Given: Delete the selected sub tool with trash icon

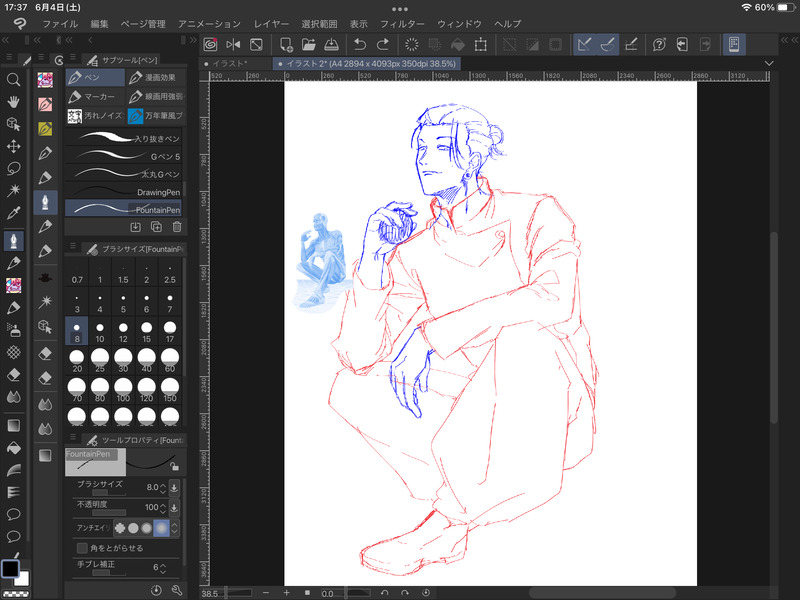Looking at the screenshot, I should pyautogui.click(x=177, y=227).
